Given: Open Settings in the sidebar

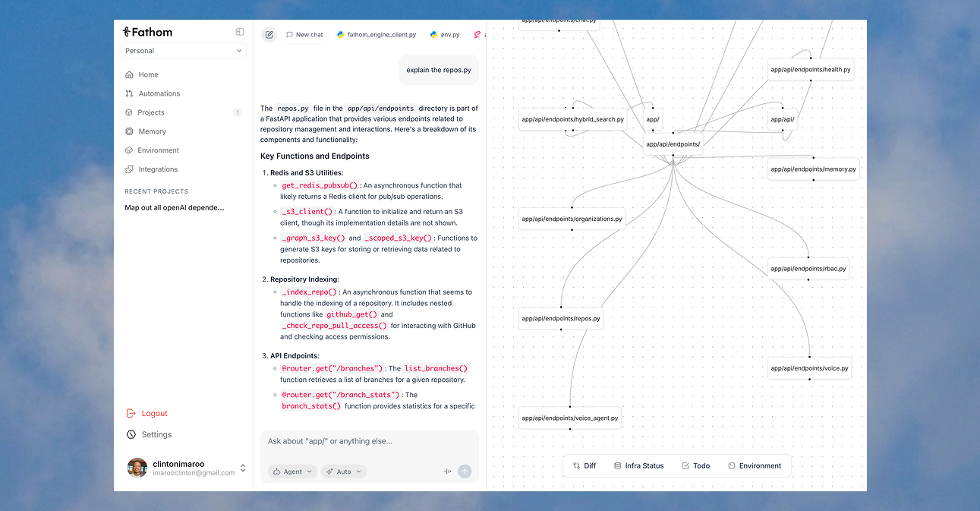Looking at the screenshot, I should [x=156, y=434].
